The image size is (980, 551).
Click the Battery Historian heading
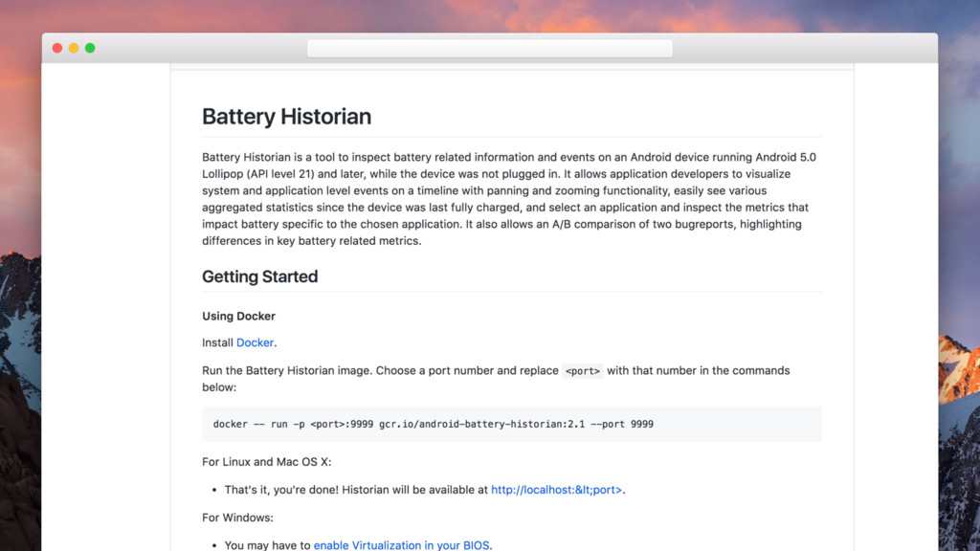click(x=286, y=116)
